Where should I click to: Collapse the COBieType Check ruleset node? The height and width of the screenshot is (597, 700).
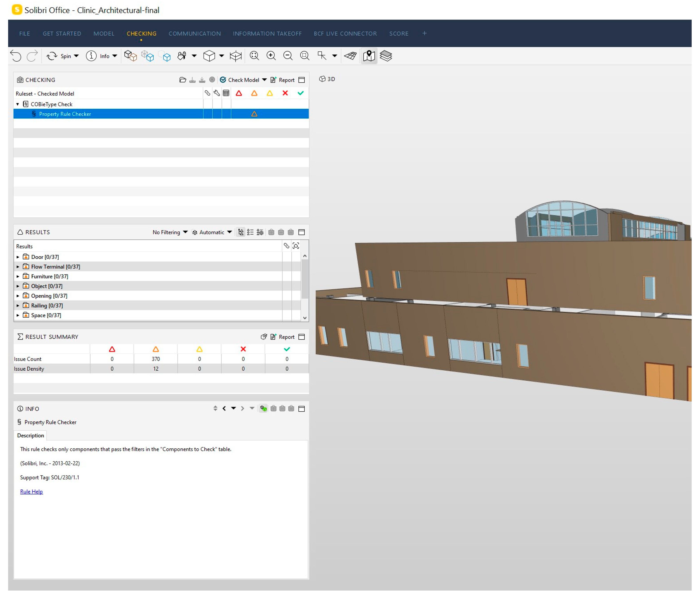click(17, 104)
